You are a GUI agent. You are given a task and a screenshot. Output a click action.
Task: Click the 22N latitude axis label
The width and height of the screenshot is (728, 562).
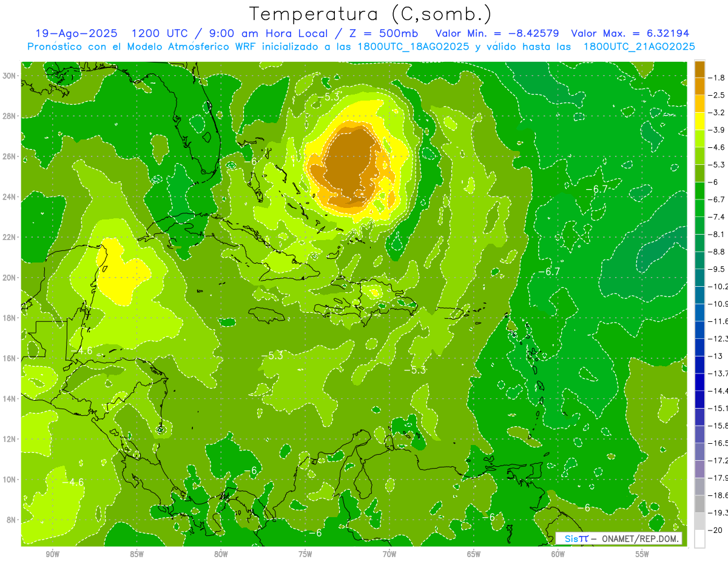coord(10,237)
